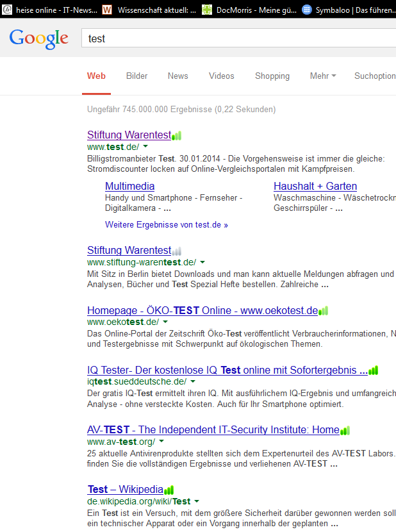This screenshot has width=396, height=532.
Task: Expand the iqtest.sueddeutsche.de/ URL dropdown arrow
Action: [193, 381]
